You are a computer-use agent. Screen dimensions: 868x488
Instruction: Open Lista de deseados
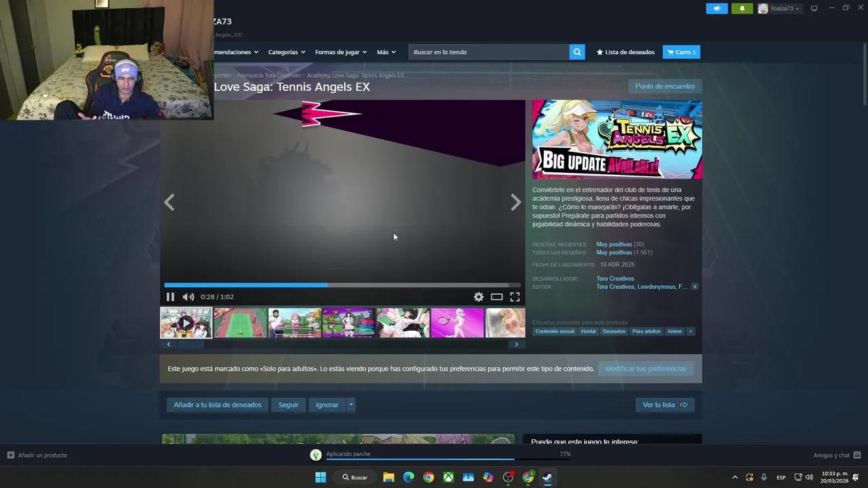[x=625, y=52]
